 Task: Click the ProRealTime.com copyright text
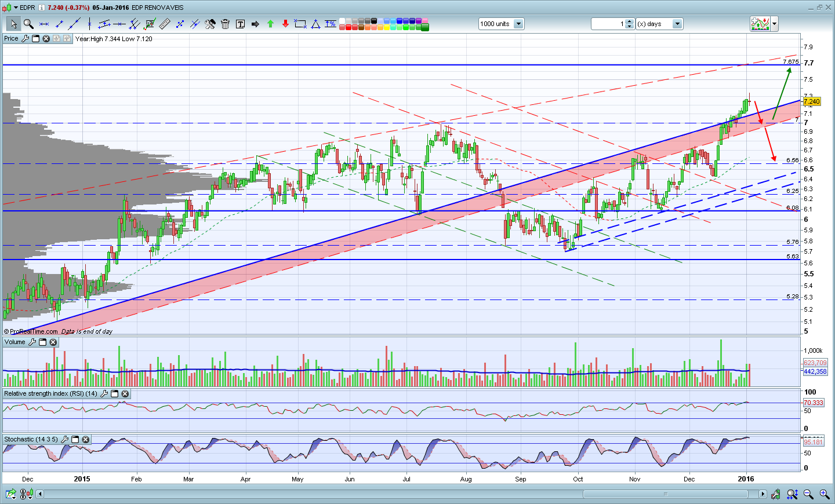coord(31,332)
